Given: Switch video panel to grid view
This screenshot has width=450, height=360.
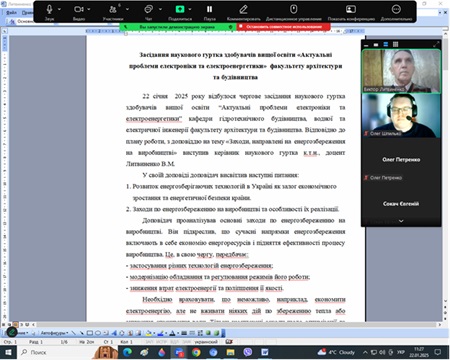Looking at the screenshot, I should [x=395, y=45].
